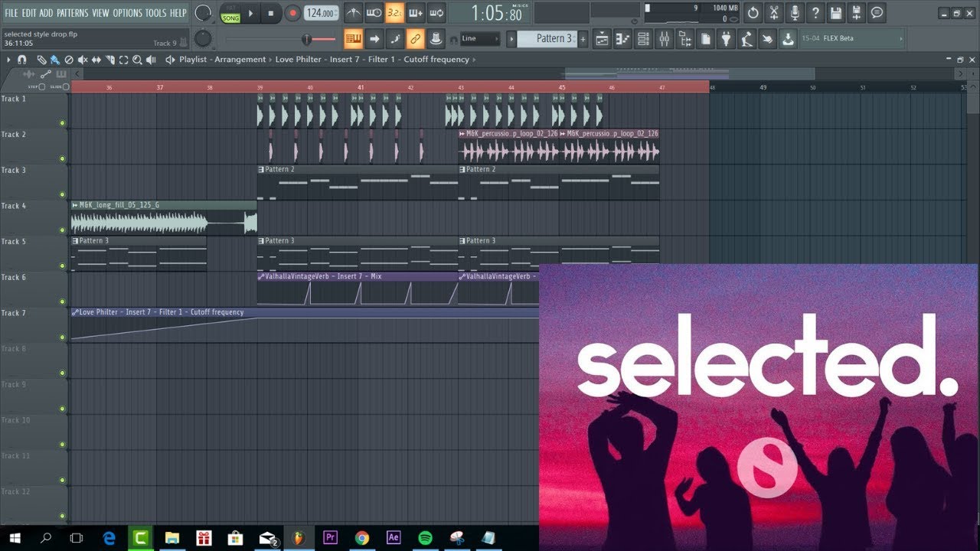Open the Mixer from the toolbar
The height and width of the screenshot is (551, 980).
[664, 38]
